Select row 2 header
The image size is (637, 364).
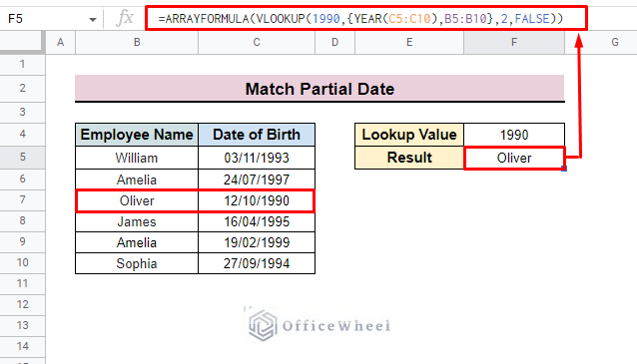click(22, 88)
